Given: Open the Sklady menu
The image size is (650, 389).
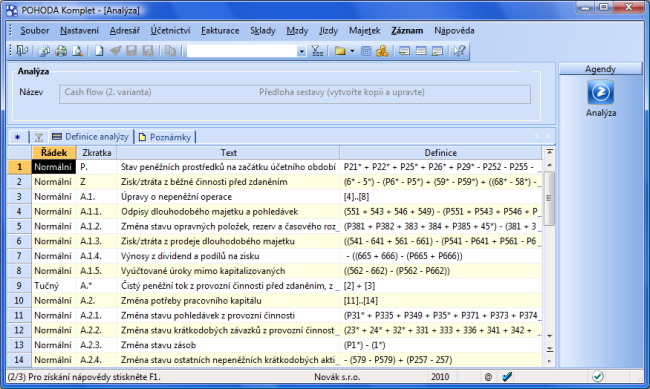Looking at the screenshot, I should tap(262, 31).
